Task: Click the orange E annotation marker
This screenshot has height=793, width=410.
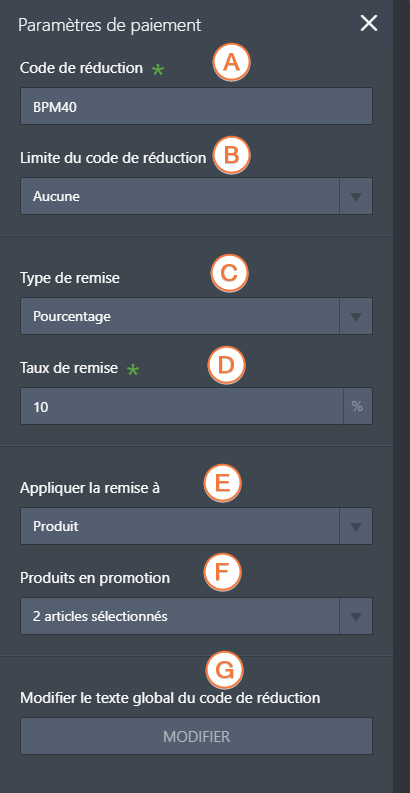Action: pyautogui.click(x=222, y=483)
